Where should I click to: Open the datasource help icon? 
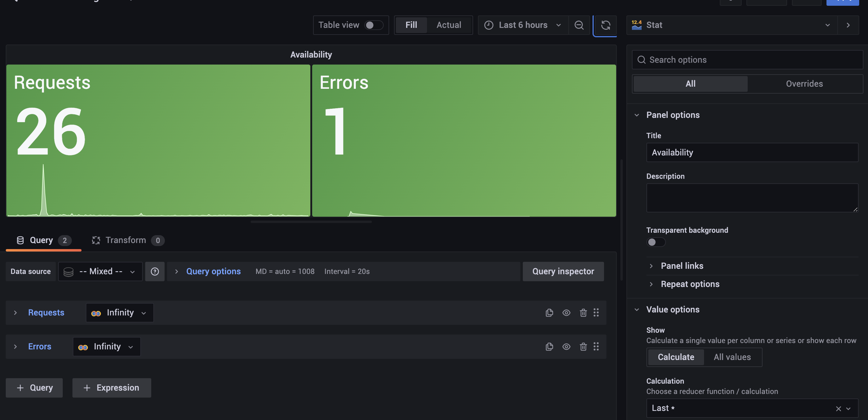tap(155, 271)
